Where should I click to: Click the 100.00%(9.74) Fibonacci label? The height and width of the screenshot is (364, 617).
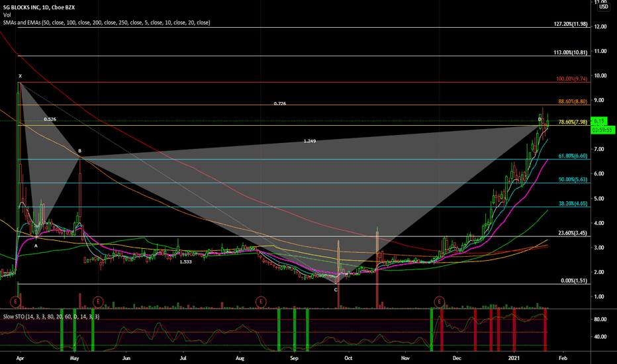click(572, 79)
